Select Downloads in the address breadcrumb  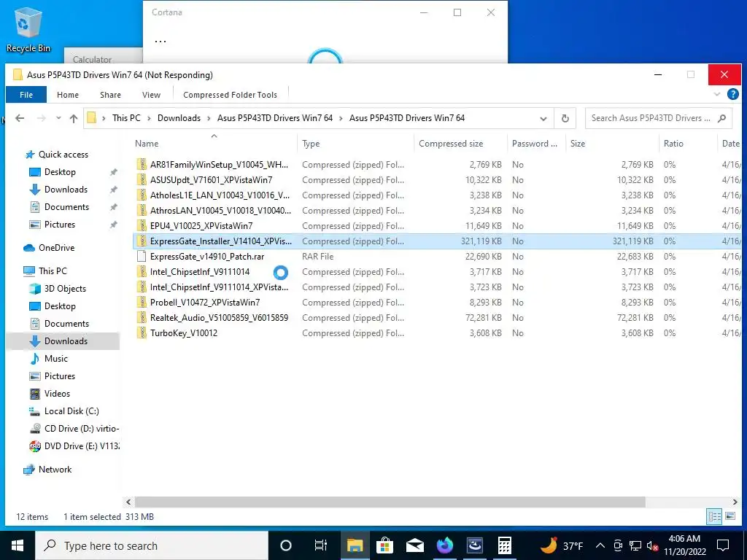click(x=179, y=118)
